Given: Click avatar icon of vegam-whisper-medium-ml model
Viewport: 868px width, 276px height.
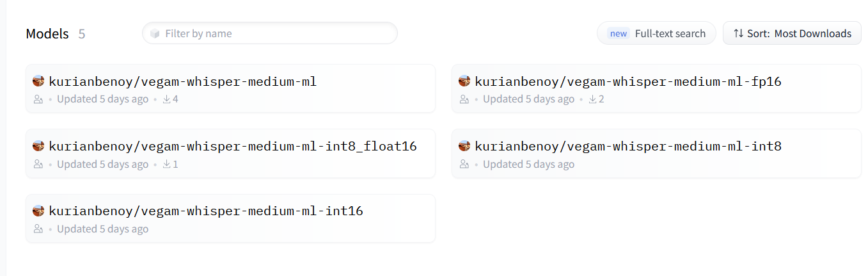Looking at the screenshot, I should tap(38, 81).
